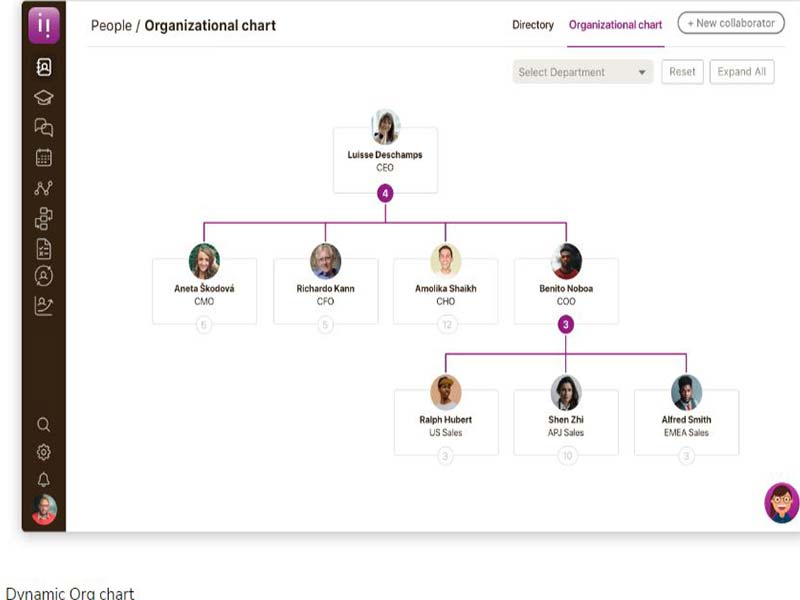This screenshot has width=800, height=600.
Task: Open the org chart hierarchy sidebar icon
Action: [43, 217]
